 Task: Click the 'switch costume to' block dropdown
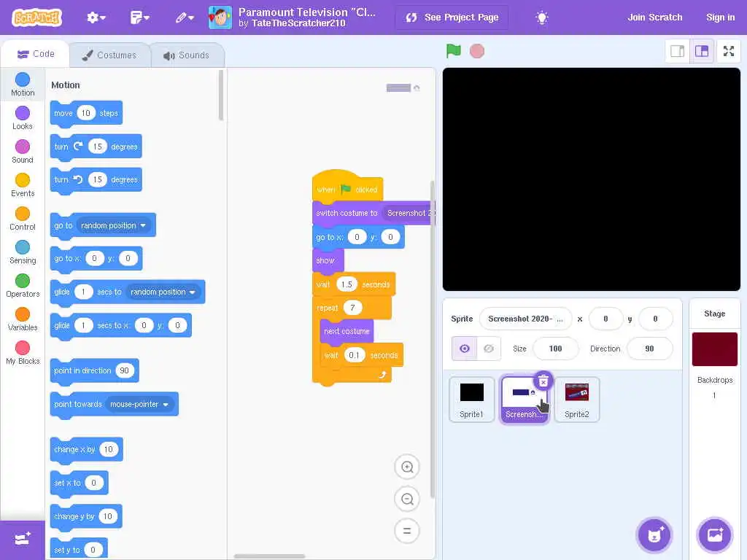pyautogui.click(x=409, y=213)
